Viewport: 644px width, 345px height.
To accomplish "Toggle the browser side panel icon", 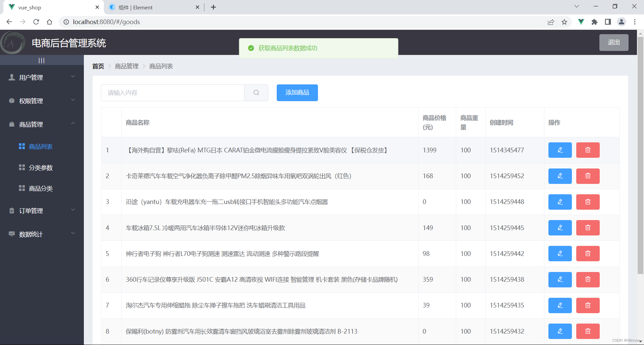I will (x=608, y=22).
